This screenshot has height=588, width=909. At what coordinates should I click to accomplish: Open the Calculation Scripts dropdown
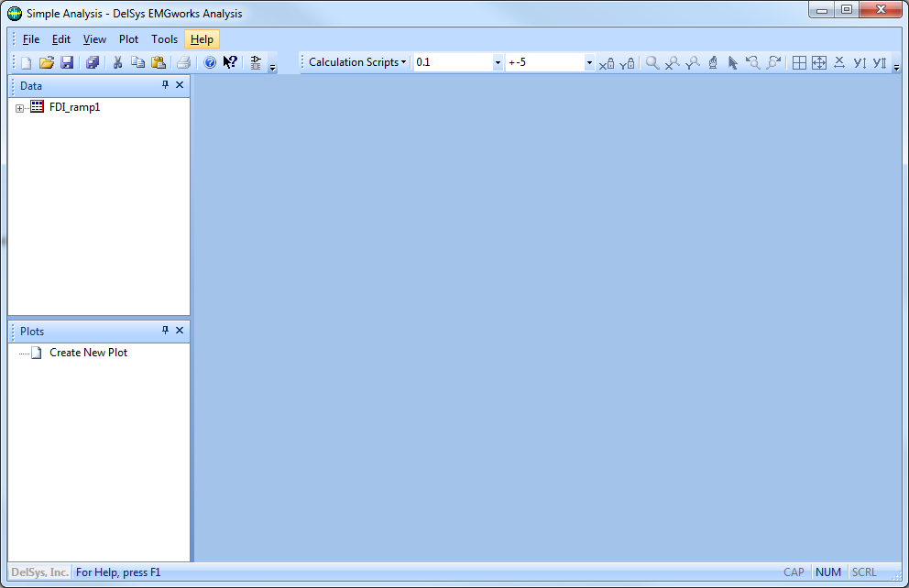pos(357,62)
